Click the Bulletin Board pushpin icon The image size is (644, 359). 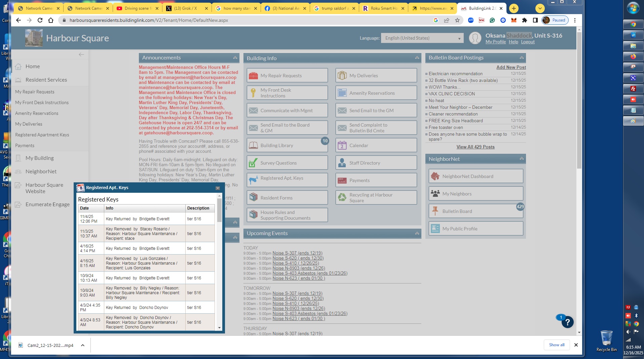(435, 211)
